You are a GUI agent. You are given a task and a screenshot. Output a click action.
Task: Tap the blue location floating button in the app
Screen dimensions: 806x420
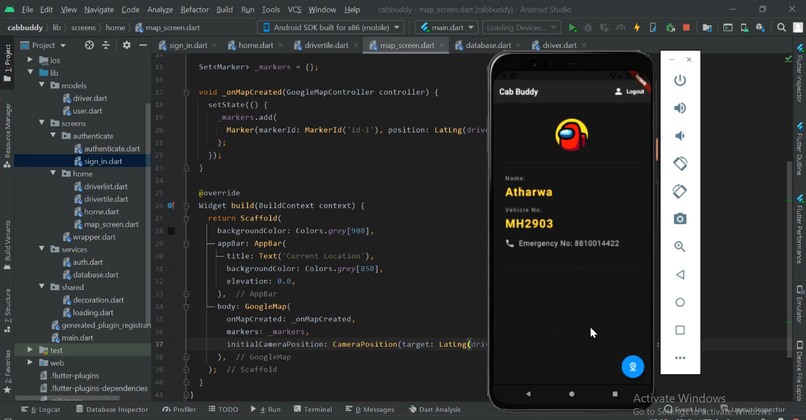point(632,367)
